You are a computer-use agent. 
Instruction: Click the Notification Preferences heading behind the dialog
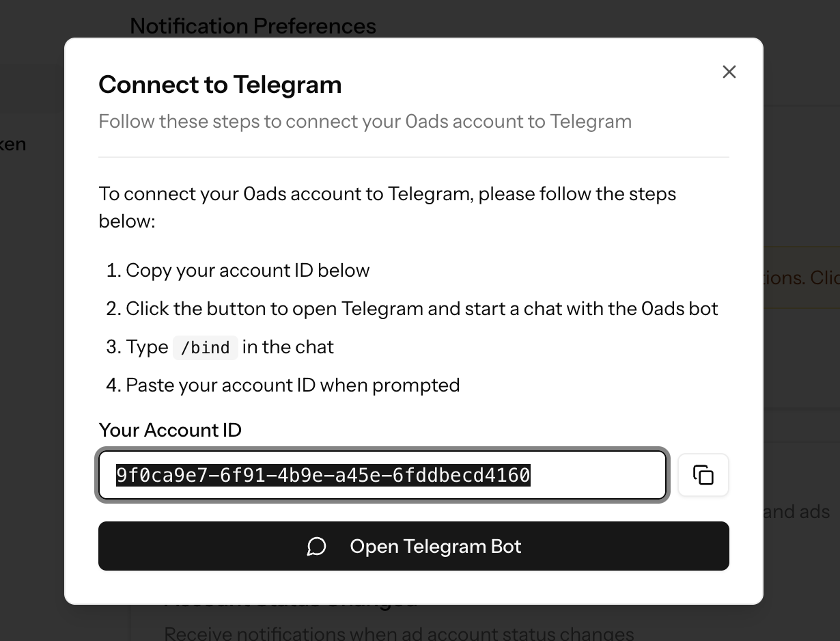point(253,25)
